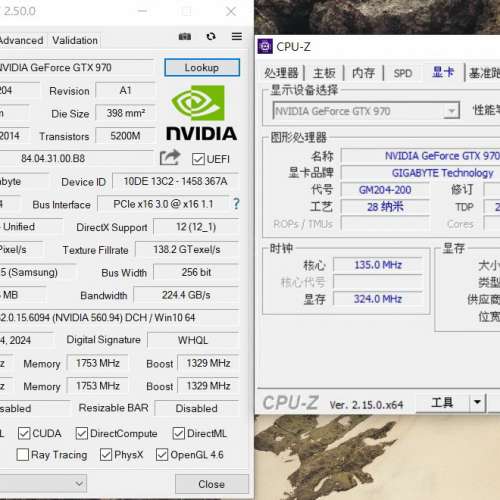500x500 pixels.
Task: Click the 28 纳米 process value in CPU-Z
Action: point(385,207)
